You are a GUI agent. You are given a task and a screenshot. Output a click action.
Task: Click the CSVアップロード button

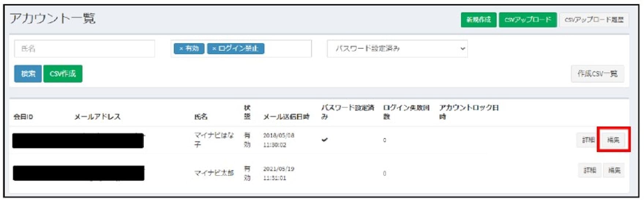(x=527, y=20)
